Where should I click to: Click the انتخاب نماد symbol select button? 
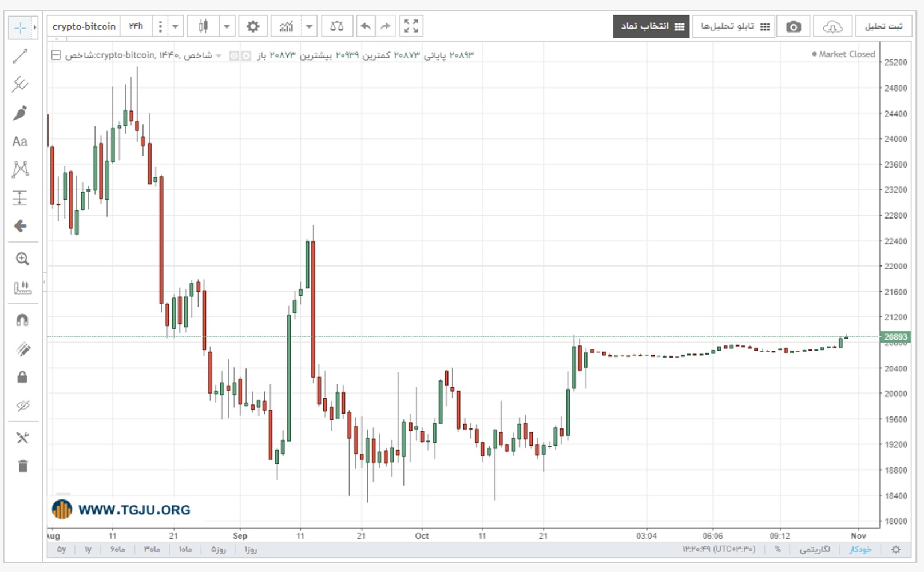coord(651,26)
